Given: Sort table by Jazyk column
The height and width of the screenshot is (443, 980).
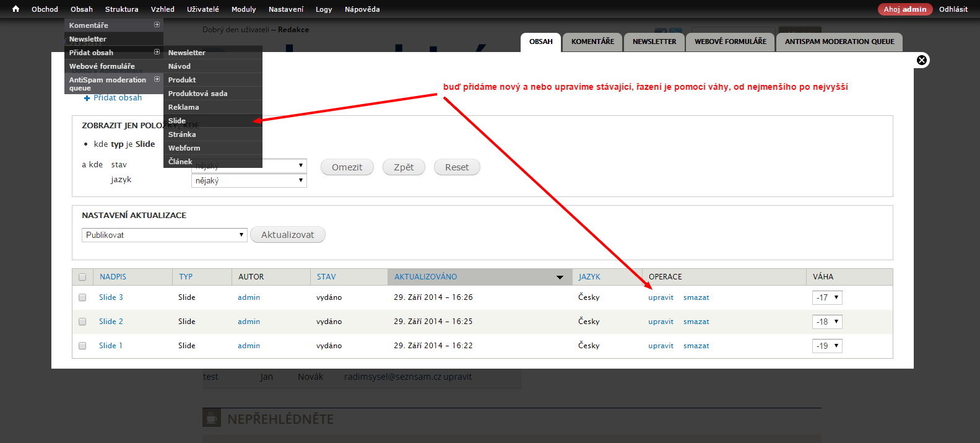Looking at the screenshot, I should (589, 277).
